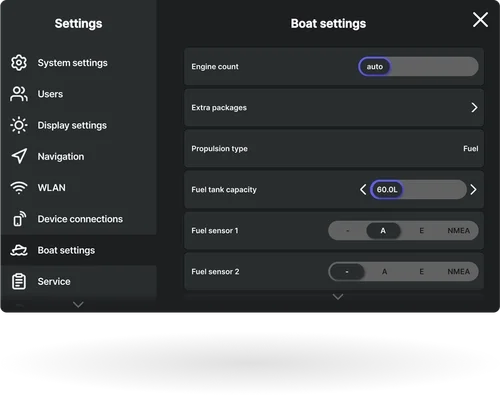Viewport: 500px width, 395px height.
Task: Open Display settings menu entry
Action: click(79, 125)
